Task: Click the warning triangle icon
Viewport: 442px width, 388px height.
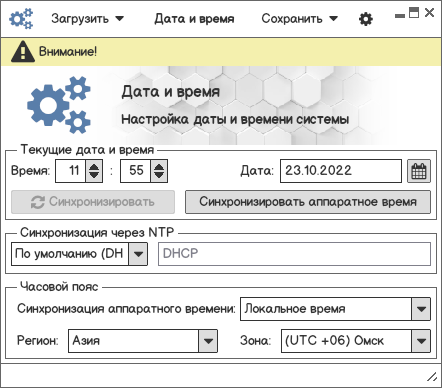Action: coord(22,51)
